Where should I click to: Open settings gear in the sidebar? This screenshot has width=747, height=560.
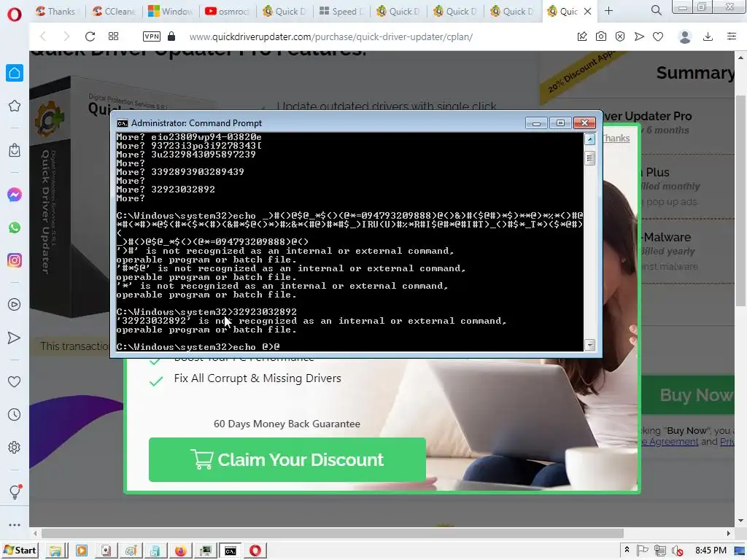15,448
